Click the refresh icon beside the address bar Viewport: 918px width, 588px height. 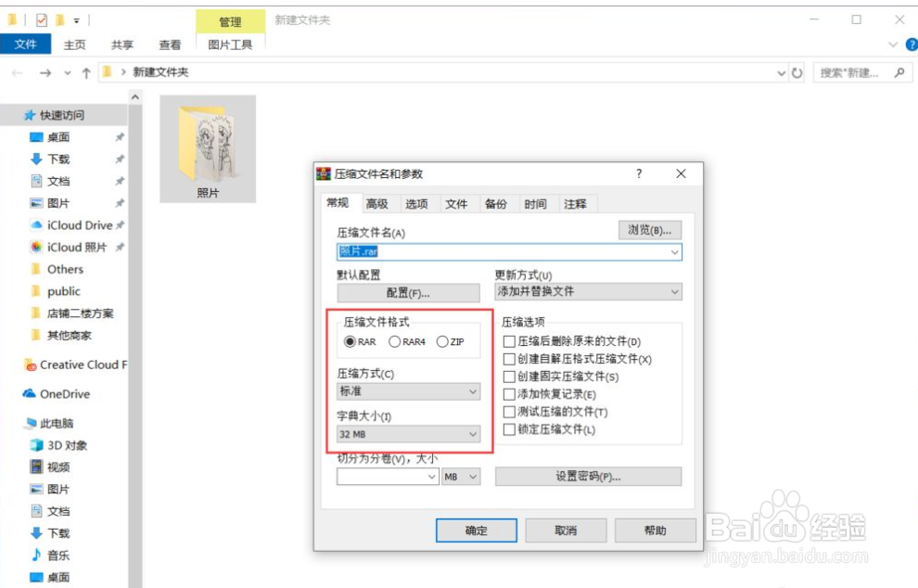[x=798, y=70]
